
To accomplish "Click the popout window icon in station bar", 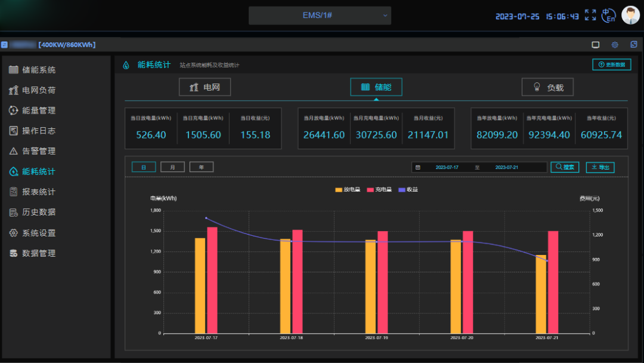I will pyautogui.click(x=634, y=45).
